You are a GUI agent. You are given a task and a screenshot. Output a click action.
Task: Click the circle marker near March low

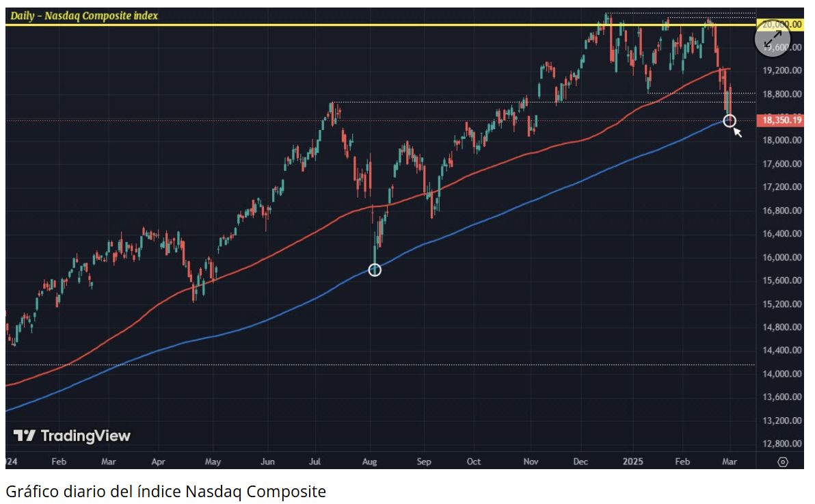[730, 120]
